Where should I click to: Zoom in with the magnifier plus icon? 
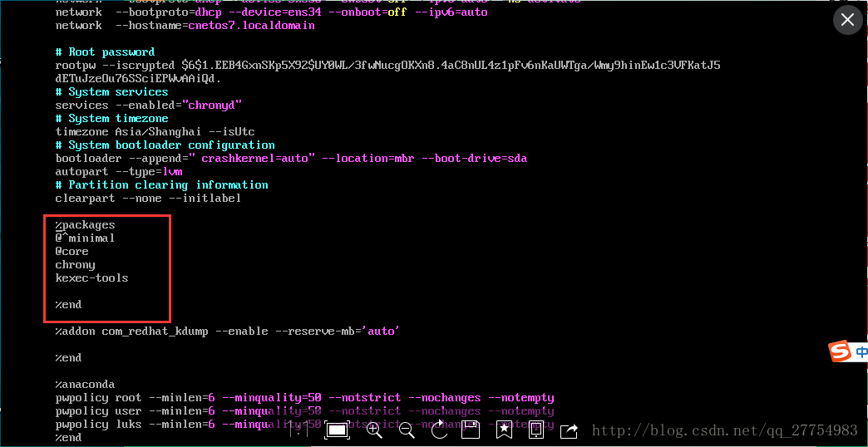click(374, 430)
